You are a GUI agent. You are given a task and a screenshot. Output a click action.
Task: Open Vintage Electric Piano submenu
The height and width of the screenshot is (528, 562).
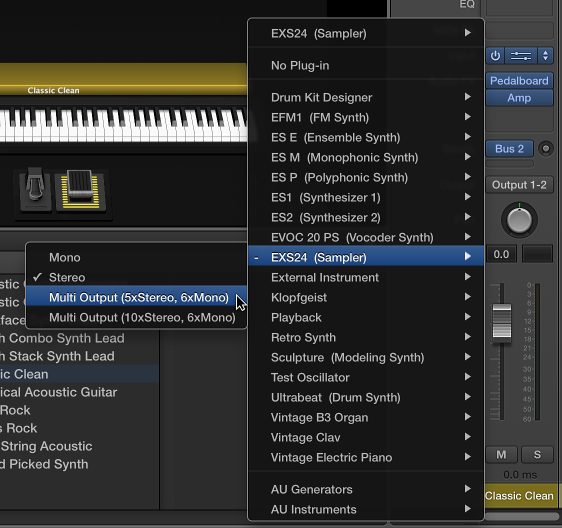pyautogui.click(x=366, y=458)
